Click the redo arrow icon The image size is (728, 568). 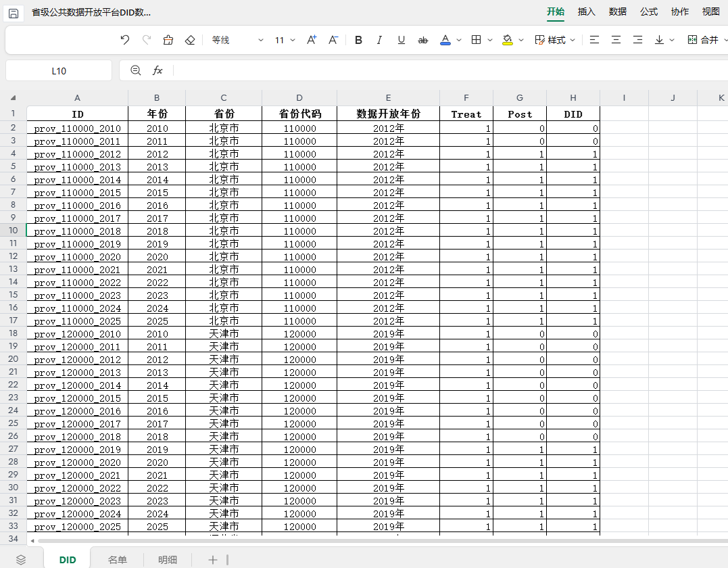pos(147,40)
